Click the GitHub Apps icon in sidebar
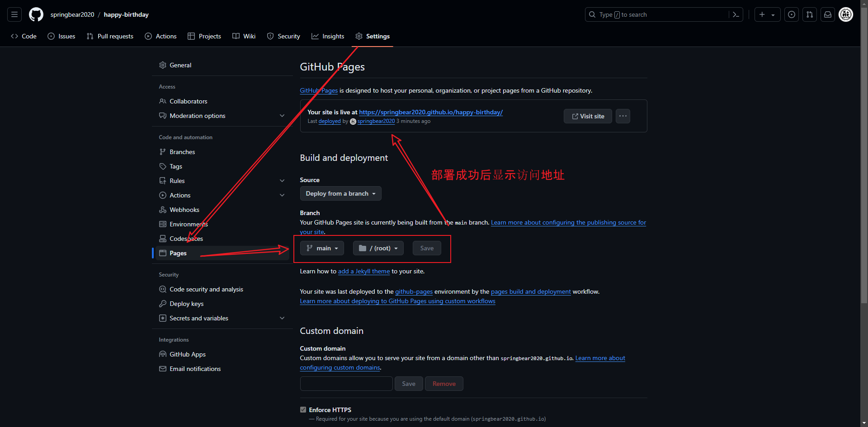Screen dimensions: 868x427 coord(163,354)
